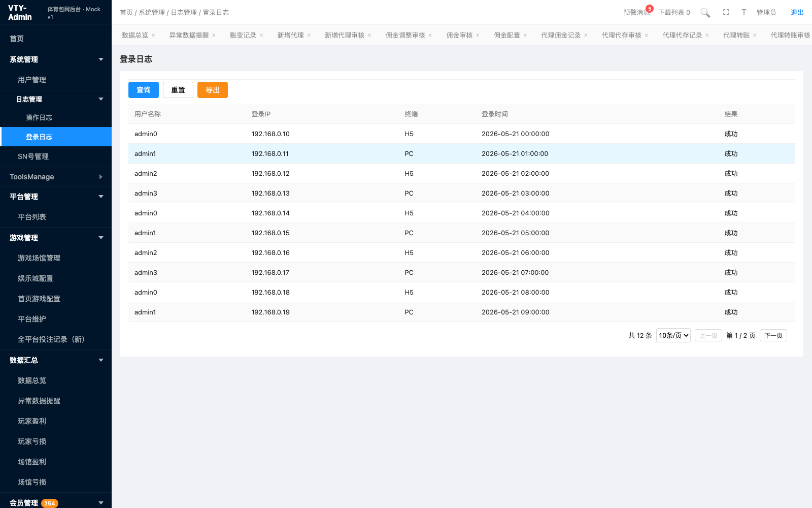This screenshot has width=812, height=508.
Task: Open 平台维护 in the sidebar
Action: click(x=56, y=319)
